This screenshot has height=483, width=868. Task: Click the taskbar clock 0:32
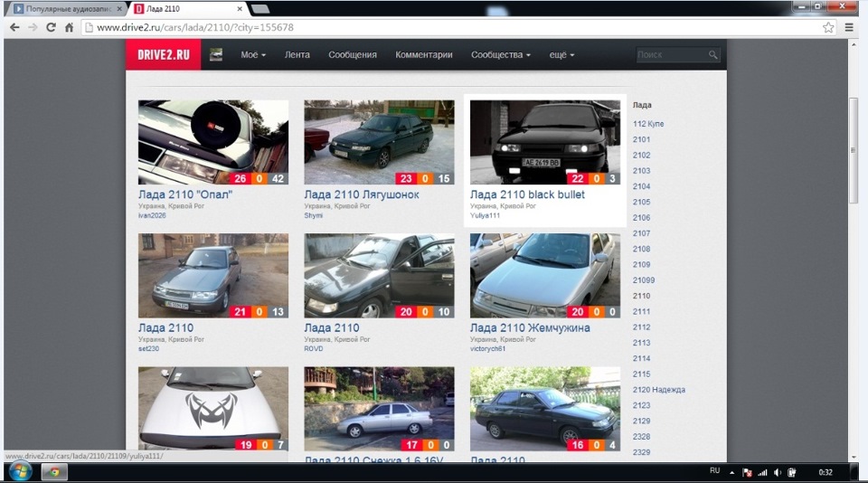pos(826,472)
